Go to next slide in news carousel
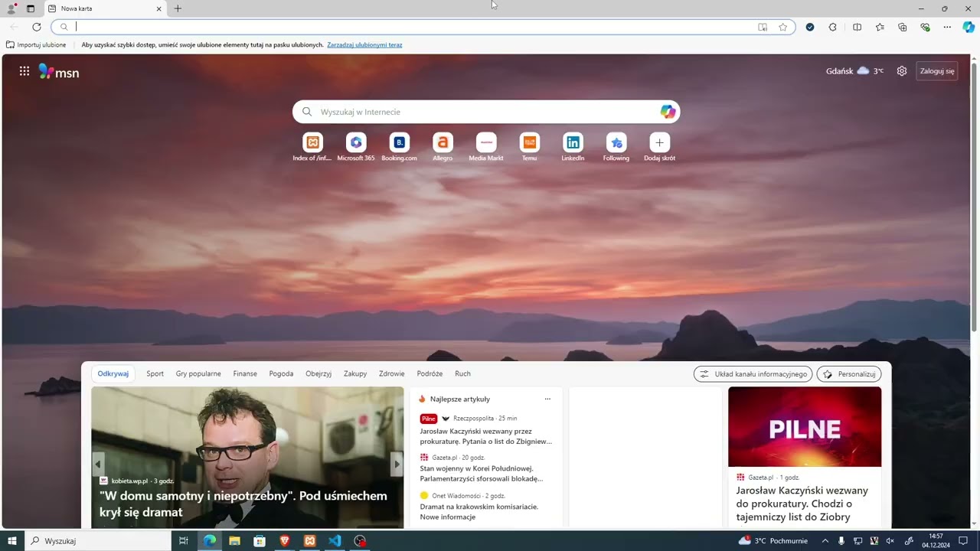 397,464
